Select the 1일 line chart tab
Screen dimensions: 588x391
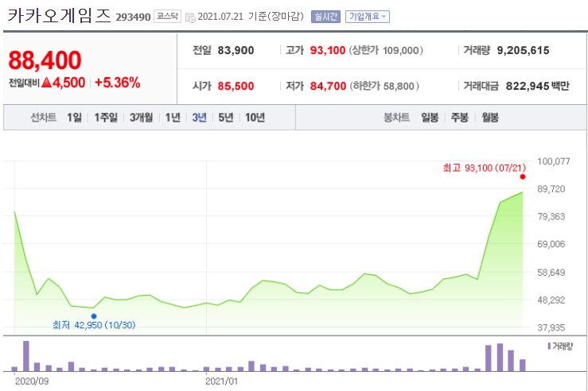pos(74,118)
